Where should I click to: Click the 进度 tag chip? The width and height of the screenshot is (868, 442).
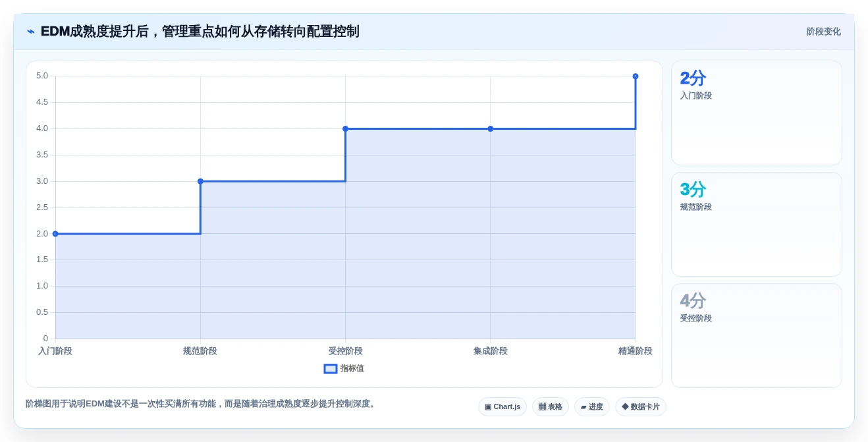pyautogui.click(x=592, y=407)
